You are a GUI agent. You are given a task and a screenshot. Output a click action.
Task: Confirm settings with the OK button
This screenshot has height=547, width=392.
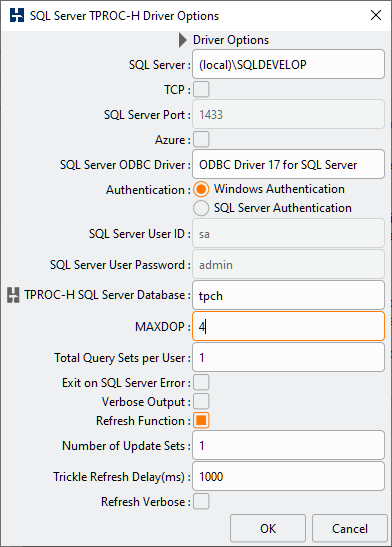(x=268, y=528)
